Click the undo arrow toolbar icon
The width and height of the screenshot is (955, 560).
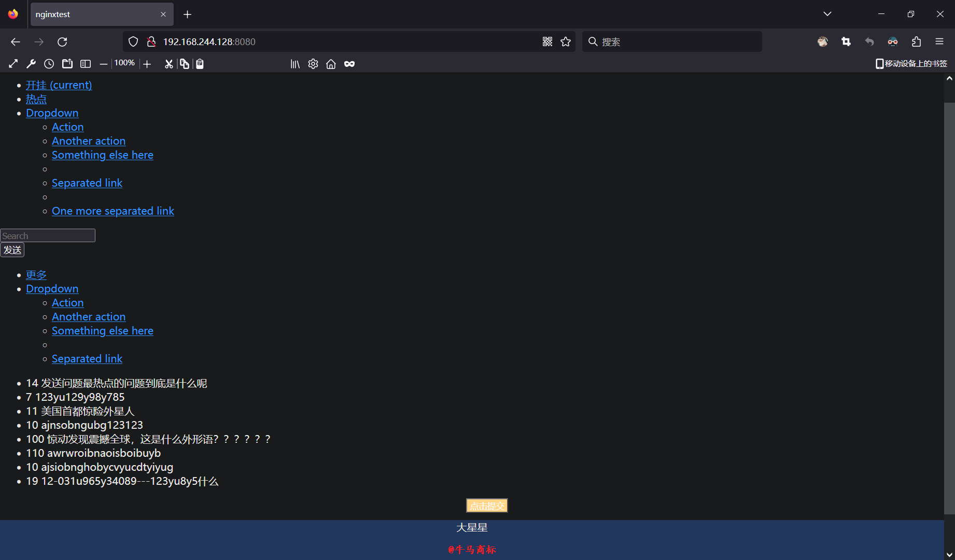pyautogui.click(x=869, y=42)
